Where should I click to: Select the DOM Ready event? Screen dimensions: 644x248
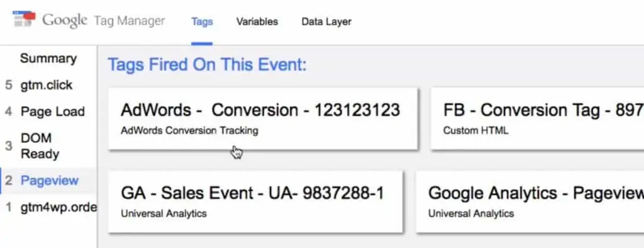40,146
